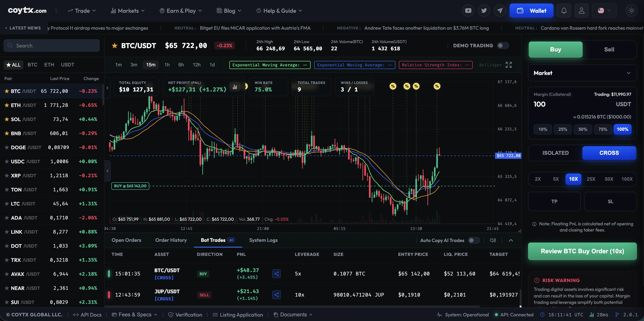This screenshot has width=644, height=321.
Task: Collapse the pair list side handle
Action: click(x=107, y=171)
